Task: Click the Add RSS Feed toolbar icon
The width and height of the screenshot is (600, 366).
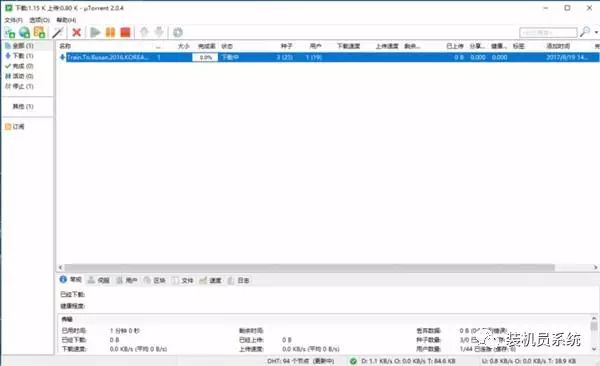Action: point(39,33)
